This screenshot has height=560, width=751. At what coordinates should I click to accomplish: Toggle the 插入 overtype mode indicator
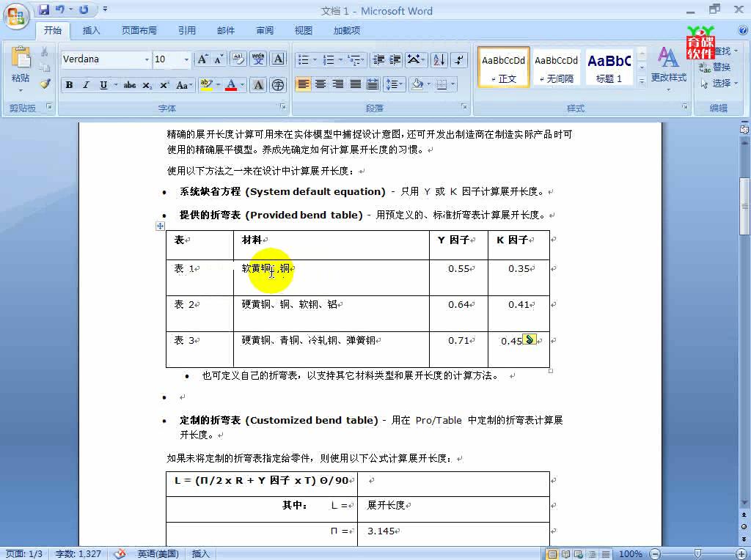[201, 554]
